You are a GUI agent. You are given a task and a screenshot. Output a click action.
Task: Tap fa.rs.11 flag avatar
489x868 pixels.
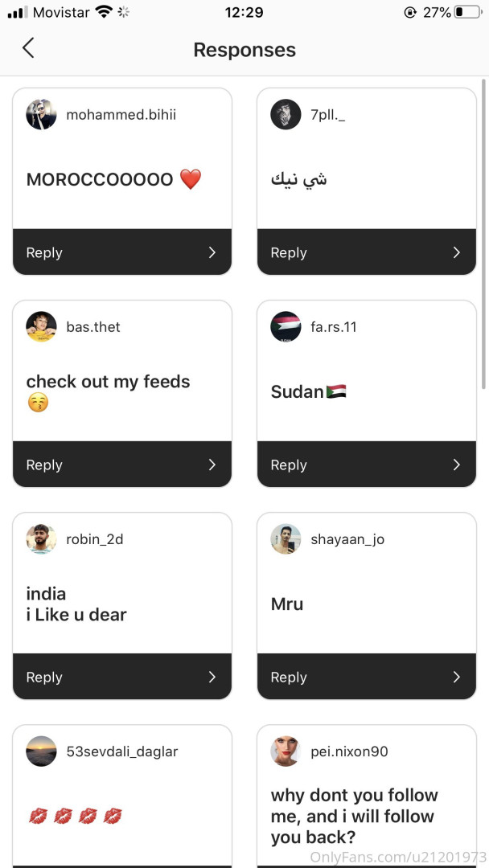pyautogui.click(x=286, y=327)
